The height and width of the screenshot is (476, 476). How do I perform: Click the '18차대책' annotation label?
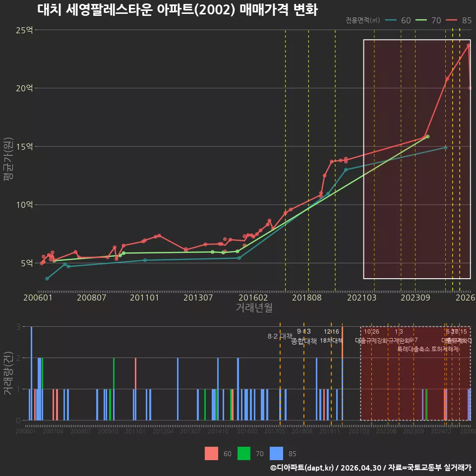pyautogui.click(x=331, y=340)
